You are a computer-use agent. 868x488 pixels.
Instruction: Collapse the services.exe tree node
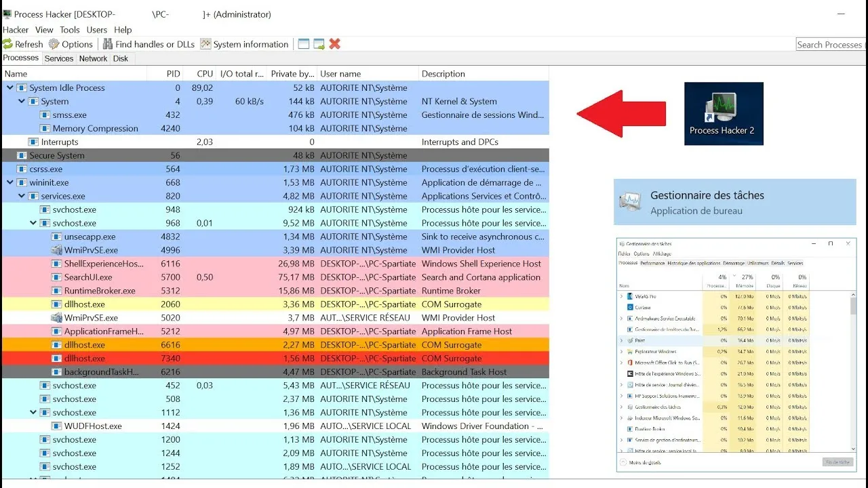(21, 196)
